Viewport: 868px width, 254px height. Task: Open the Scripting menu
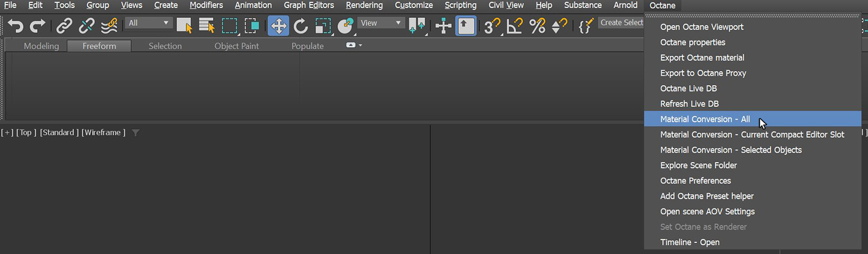tap(461, 5)
